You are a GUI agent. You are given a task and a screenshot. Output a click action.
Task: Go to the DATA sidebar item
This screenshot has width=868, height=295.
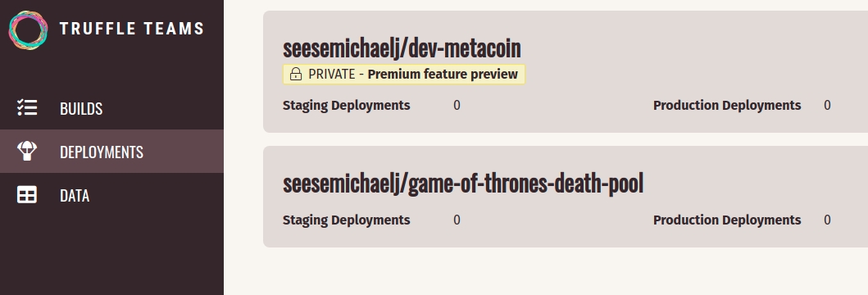click(111, 195)
